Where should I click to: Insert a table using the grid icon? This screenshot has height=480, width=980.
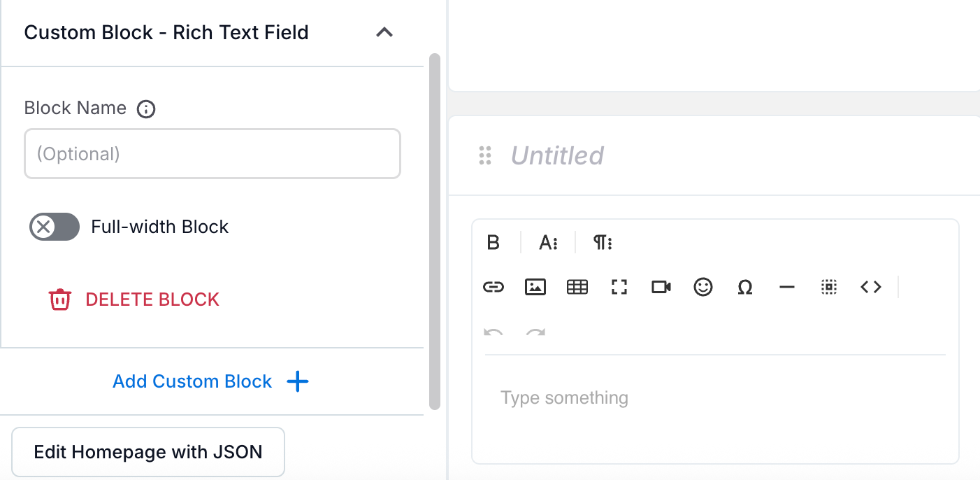pos(577,287)
